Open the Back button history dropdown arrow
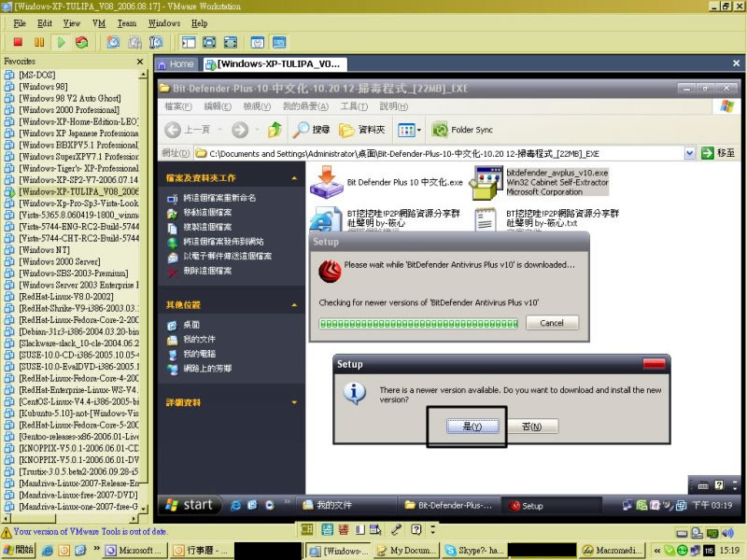Screen dimensions: 747x560 click(220, 129)
